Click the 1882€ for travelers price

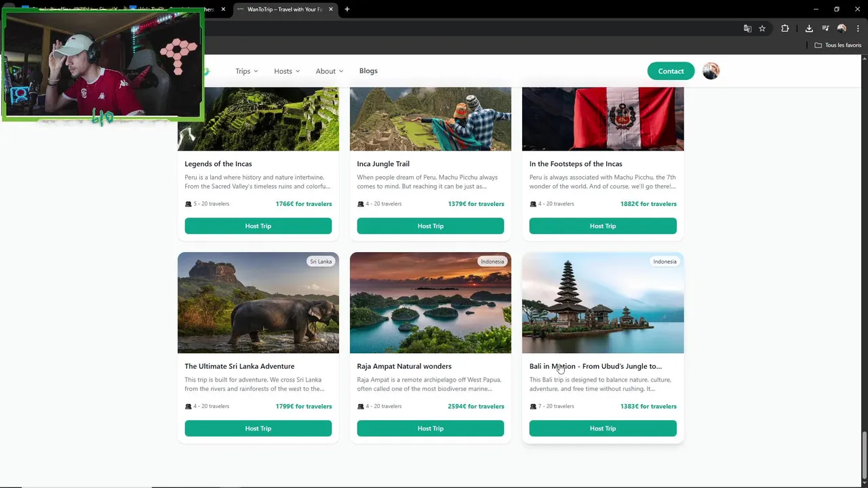pyautogui.click(x=648, y=204)
